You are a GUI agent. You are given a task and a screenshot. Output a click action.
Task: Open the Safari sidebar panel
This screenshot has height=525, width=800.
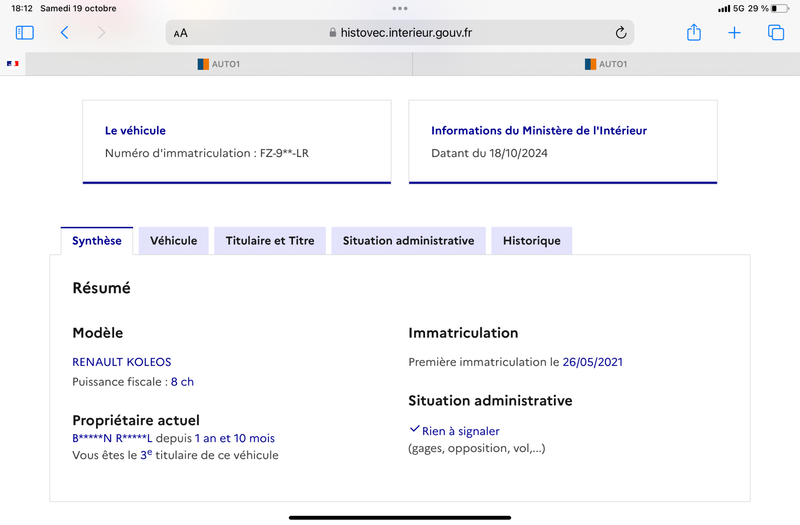coord(24,33)
